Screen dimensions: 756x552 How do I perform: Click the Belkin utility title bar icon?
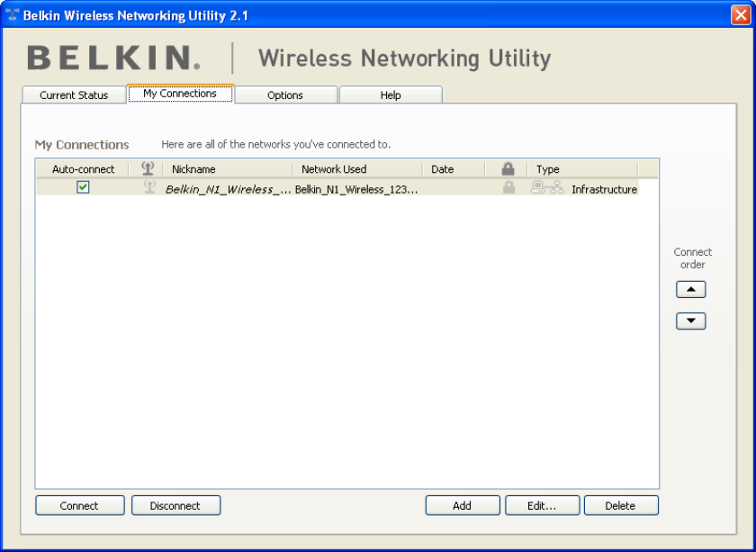pyautogui.click(x=12, y=15)
